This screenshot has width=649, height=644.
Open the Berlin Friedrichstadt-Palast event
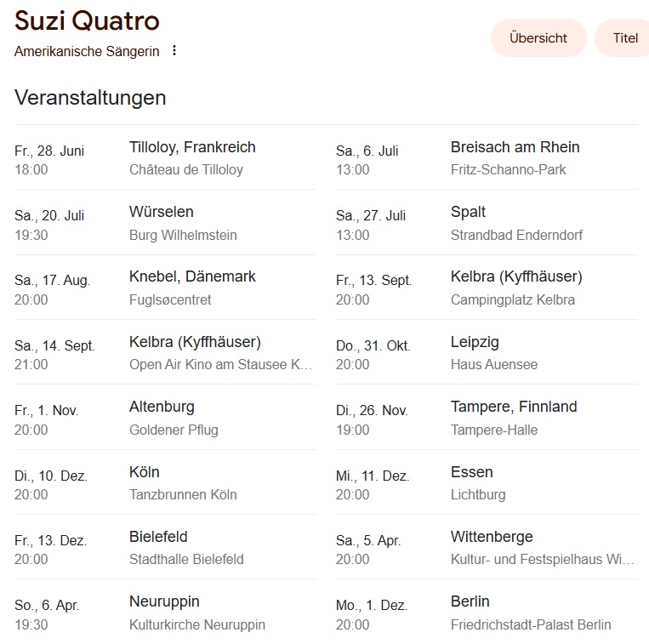pyautogui.click(x=530, y=613)
